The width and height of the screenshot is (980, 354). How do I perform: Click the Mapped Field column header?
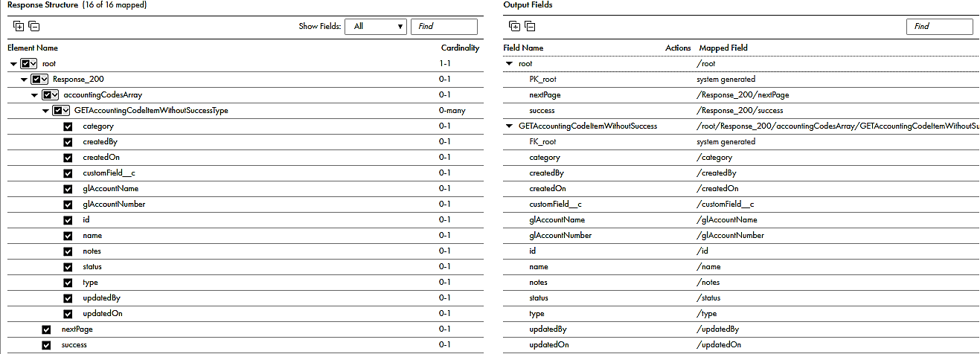pyautogui.click(x=723, y=48)
